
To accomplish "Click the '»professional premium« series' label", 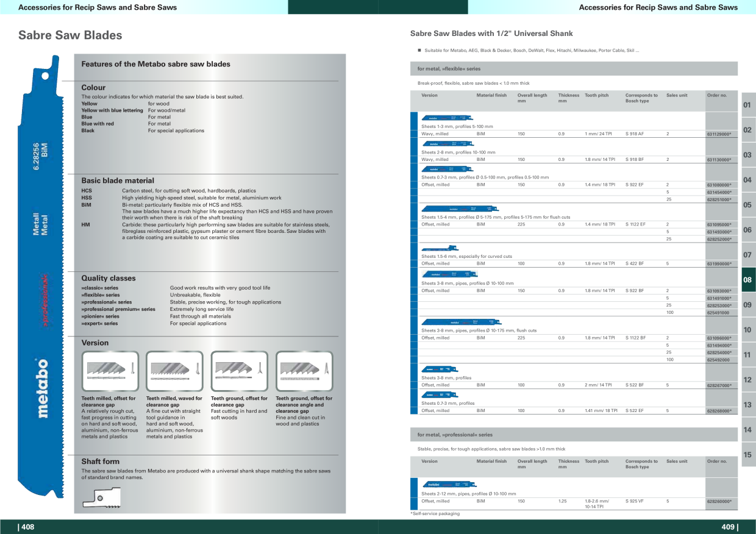I will pyautogui.click(x=118, y=309).
